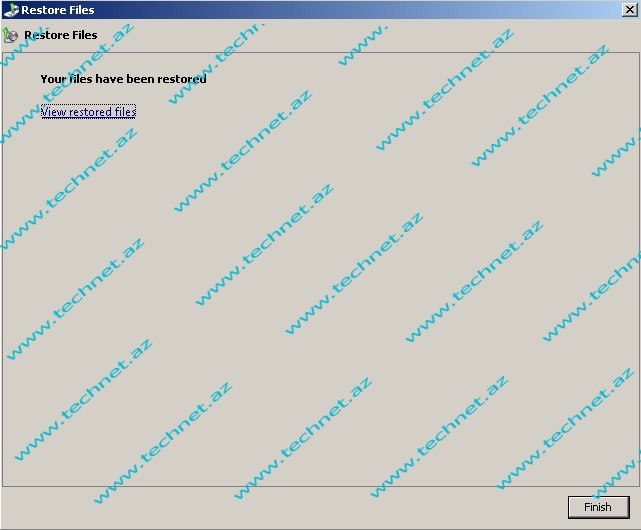Click the bottom border line of the content panel
Viewport: 641px width, 530px height.
click(x=300, y=486)
